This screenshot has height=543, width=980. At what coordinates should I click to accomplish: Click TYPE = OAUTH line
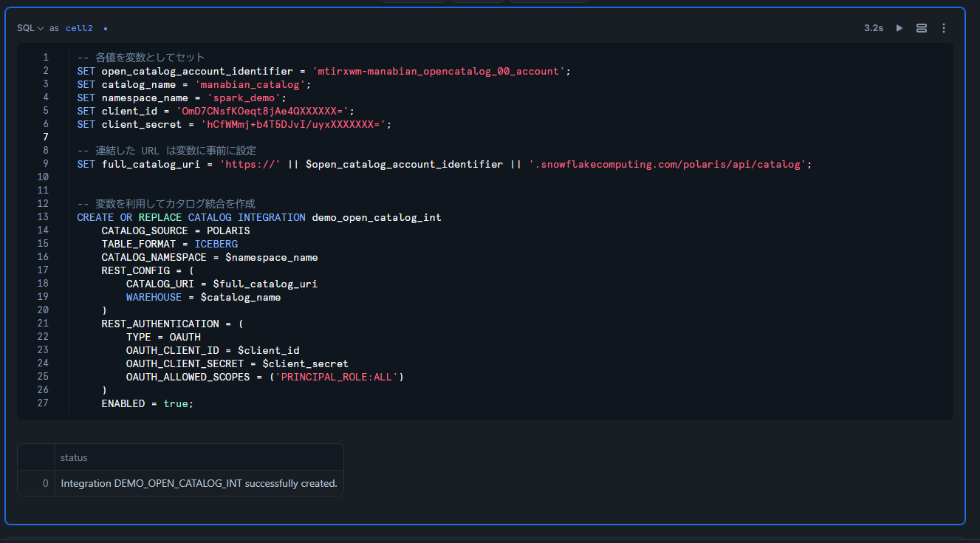coord(163,337)
